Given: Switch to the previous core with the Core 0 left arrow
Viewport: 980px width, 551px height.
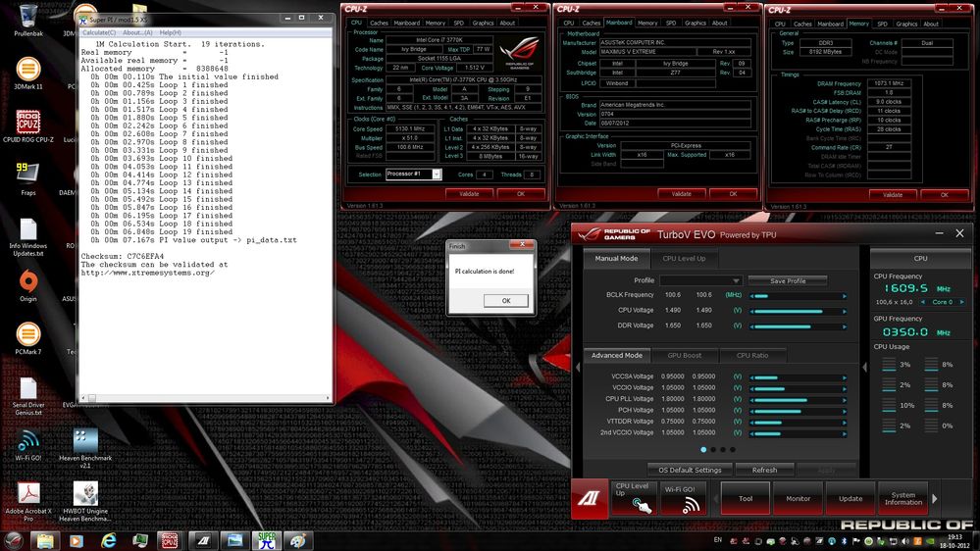Looking at the screenshot, I should coord(923,302).
